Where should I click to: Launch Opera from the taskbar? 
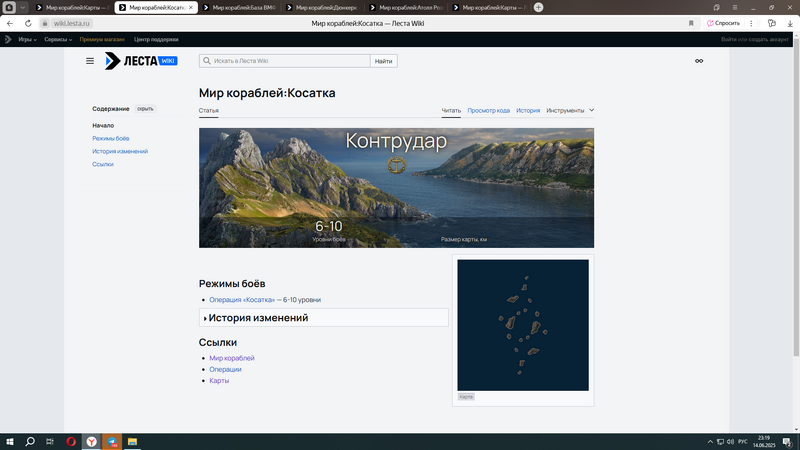[71, 442]
